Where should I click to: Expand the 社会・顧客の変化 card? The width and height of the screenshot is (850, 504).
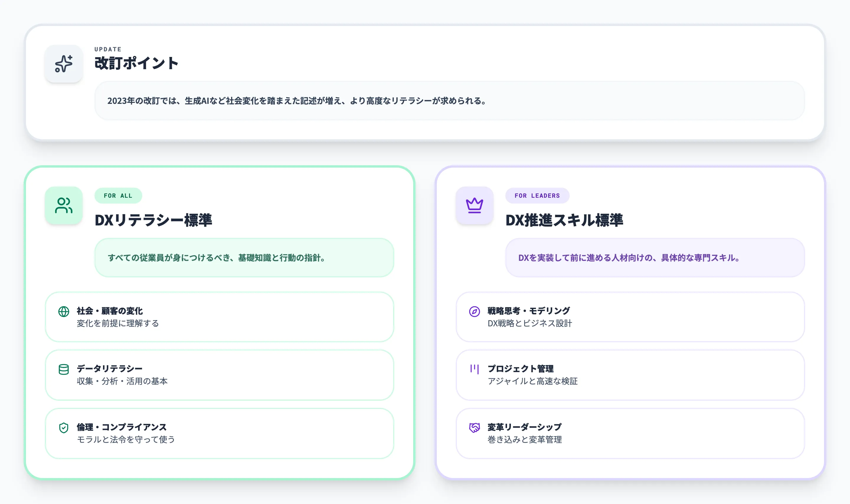[220, 317]
